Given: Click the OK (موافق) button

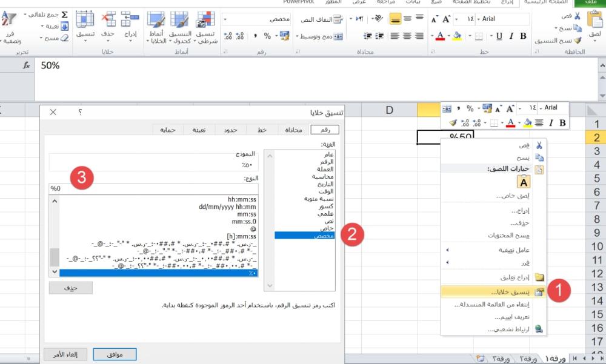Looking at the screenshot, I should tap(115, 354).
